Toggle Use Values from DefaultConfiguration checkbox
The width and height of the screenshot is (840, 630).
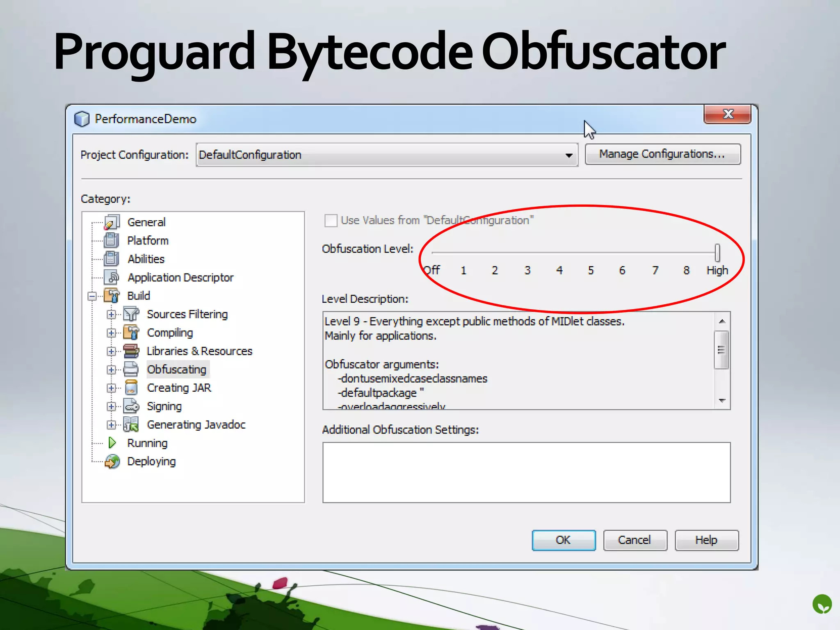[331, 221]
